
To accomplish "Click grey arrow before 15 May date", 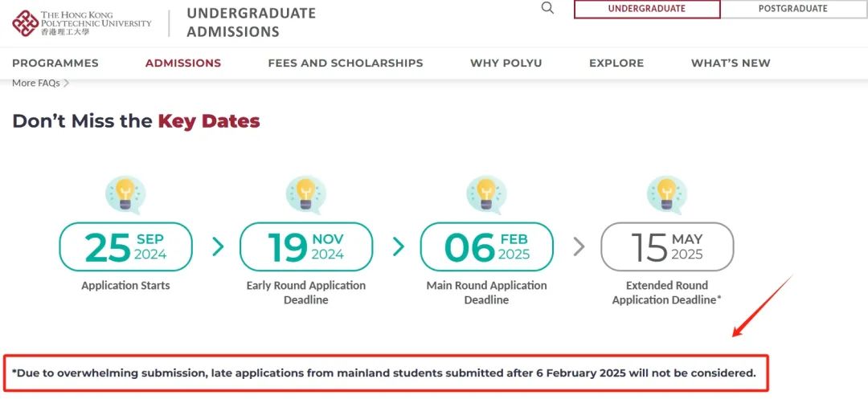I will [x=579, y=246].
